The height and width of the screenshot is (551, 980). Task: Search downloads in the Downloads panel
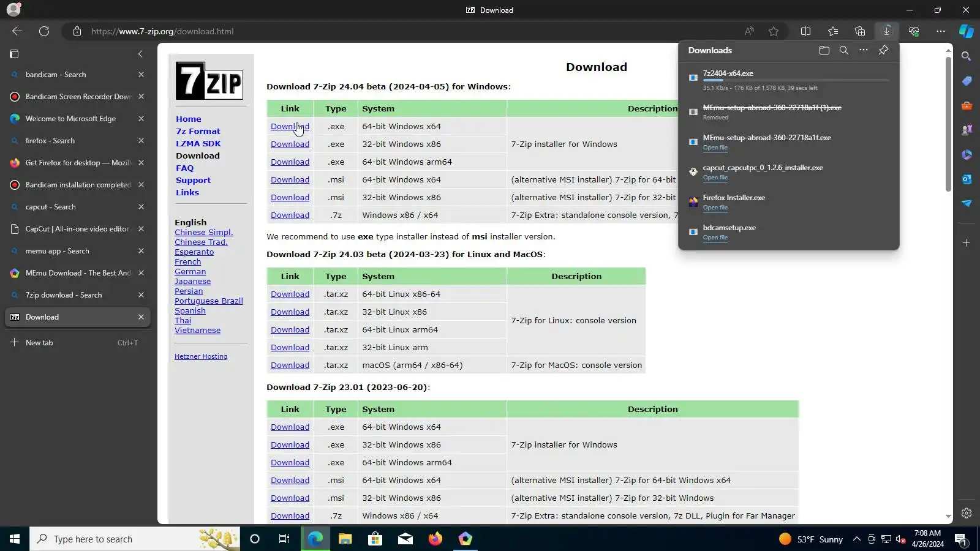click(844, 50)
